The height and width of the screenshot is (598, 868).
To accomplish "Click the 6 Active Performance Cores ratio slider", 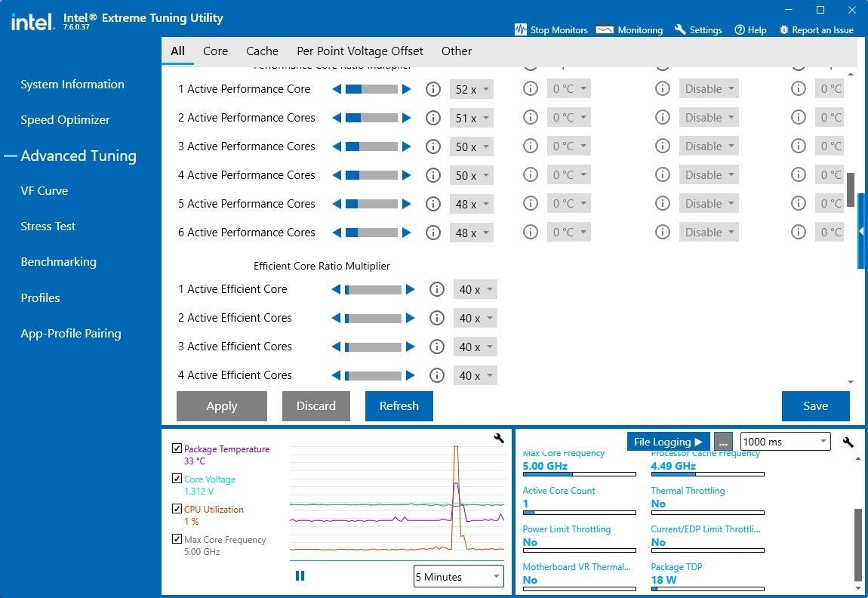I will [371, 233].
